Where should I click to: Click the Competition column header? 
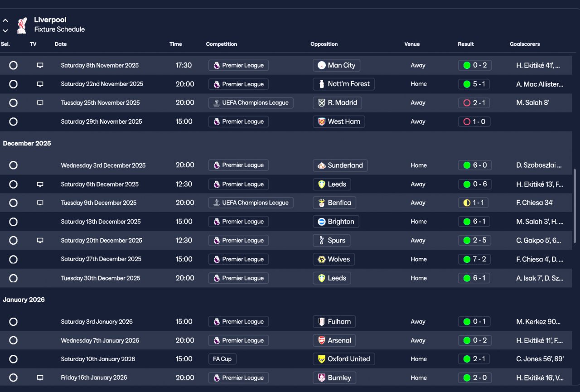222,44
